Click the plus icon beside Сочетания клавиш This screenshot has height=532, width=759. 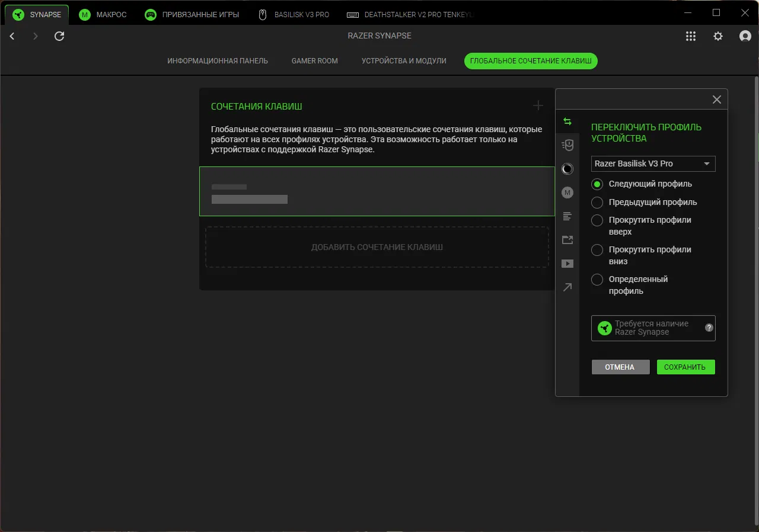[x=538, y=105]
